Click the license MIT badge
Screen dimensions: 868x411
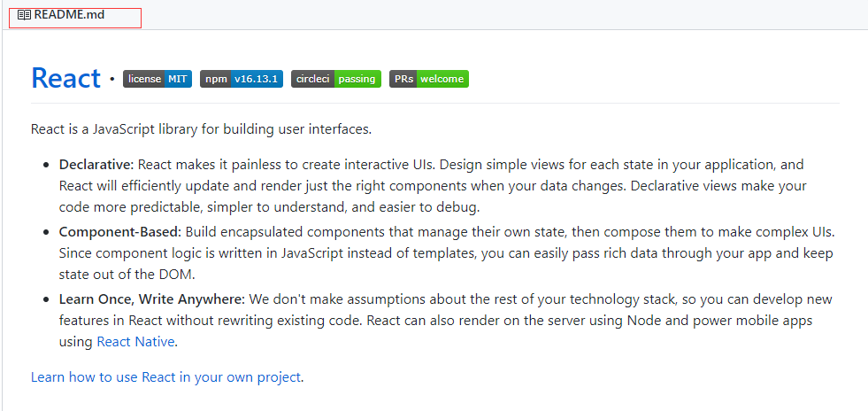point(157,79)
